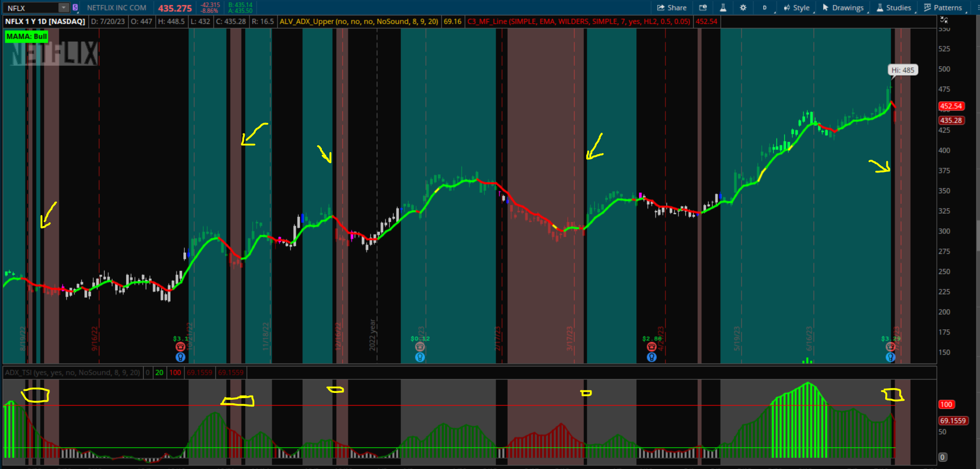Screen dimensions: 980x469
Task: Open the Drawings menu
Action: point(843,8)
